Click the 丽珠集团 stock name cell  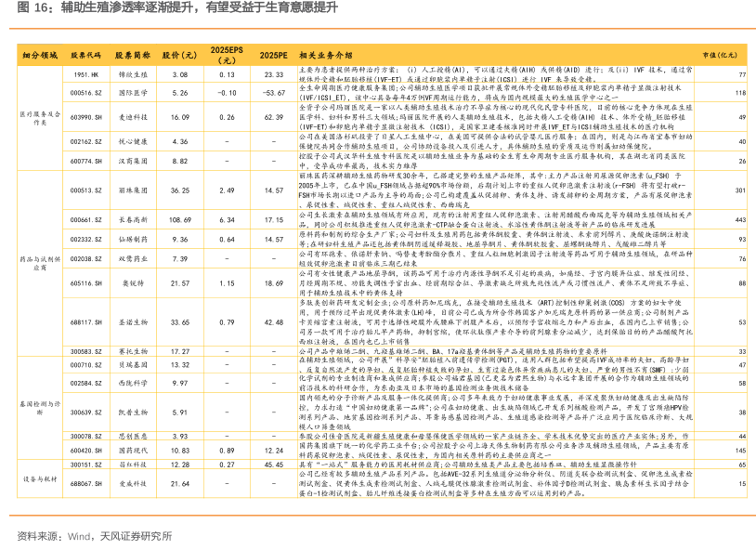(132, 190)
